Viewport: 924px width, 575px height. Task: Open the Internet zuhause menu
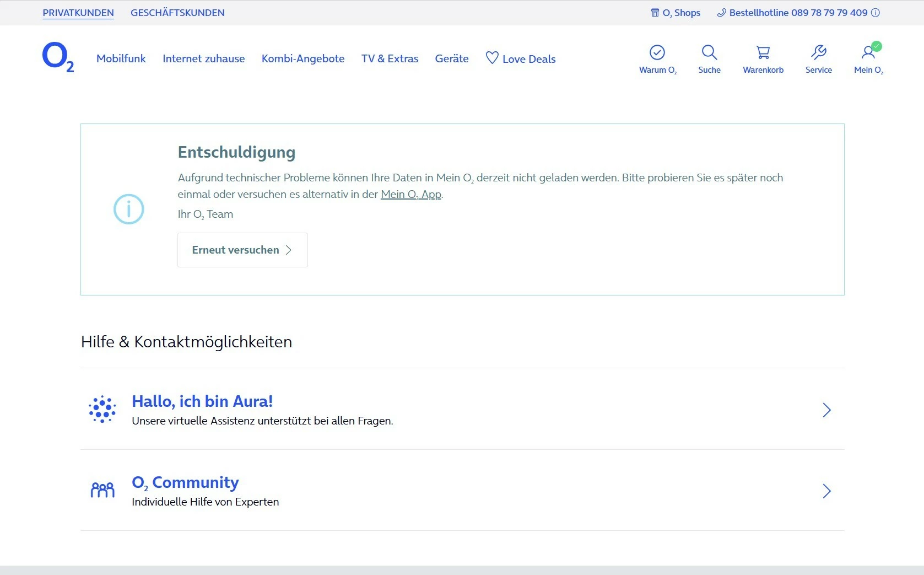tap(204, 58)
